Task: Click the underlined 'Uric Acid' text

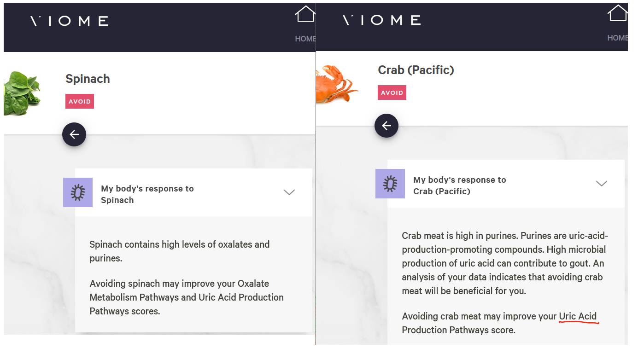Action: [578, 316]
